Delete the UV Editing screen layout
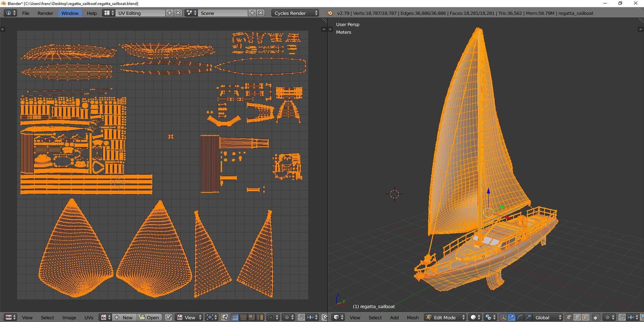Screen dimensions: 644x322 coord(178,13)
